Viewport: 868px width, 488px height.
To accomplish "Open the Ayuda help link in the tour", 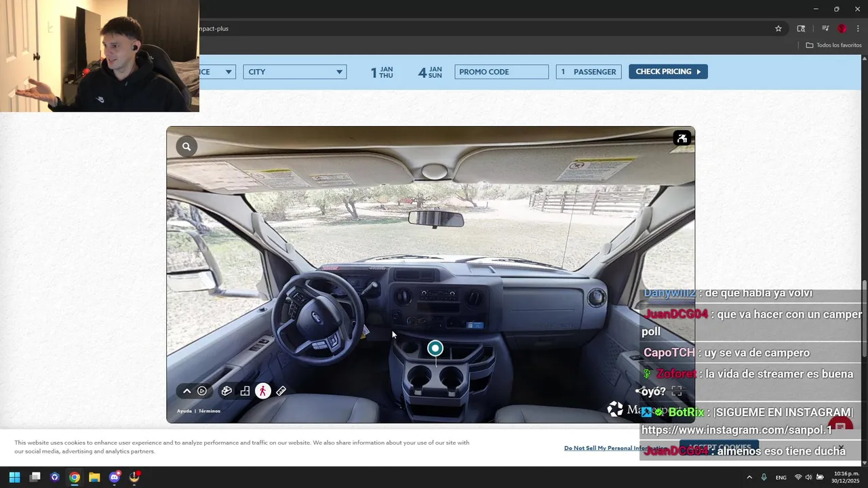I will coord(184,411).
